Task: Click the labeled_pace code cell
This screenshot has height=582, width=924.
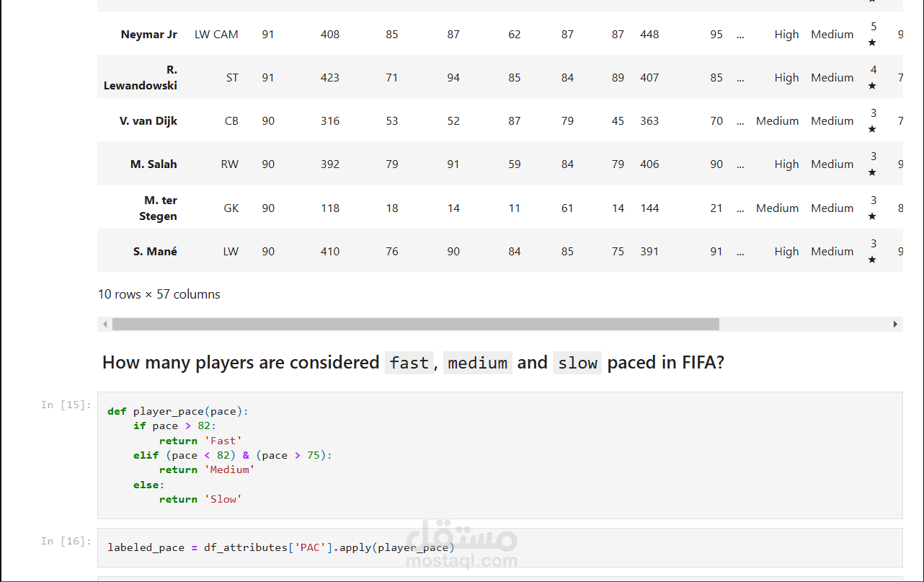Action: 499,547
